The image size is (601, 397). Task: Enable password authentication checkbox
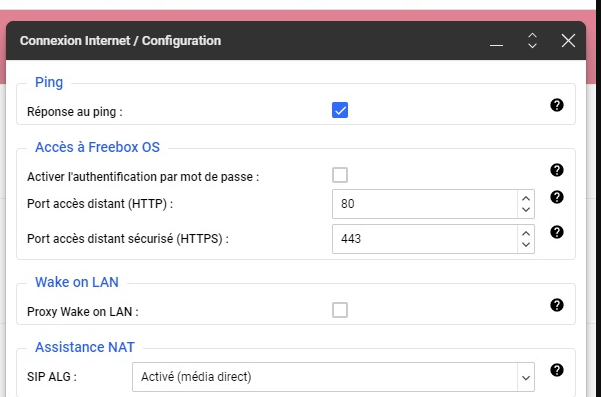click(340, 176)
